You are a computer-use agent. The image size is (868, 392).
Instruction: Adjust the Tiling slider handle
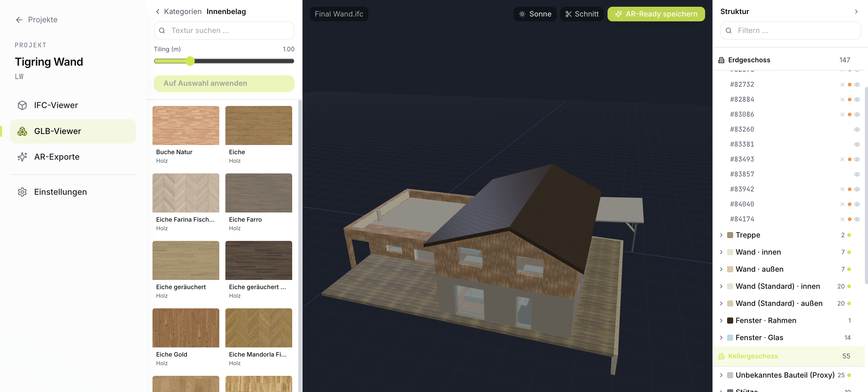190,61
